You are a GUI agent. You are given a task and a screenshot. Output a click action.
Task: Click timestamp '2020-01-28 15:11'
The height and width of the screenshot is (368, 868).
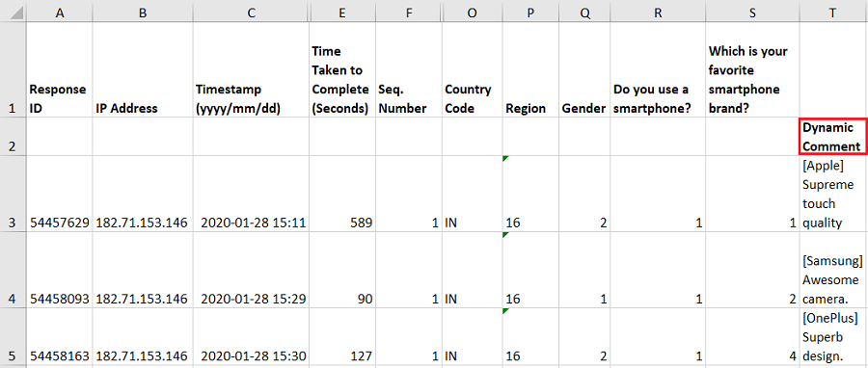(x=250, y=194)
